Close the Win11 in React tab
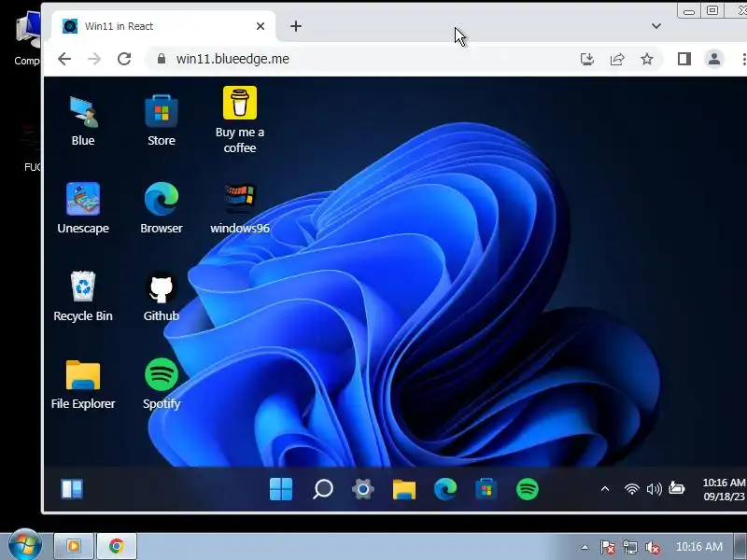 [261, 26]
